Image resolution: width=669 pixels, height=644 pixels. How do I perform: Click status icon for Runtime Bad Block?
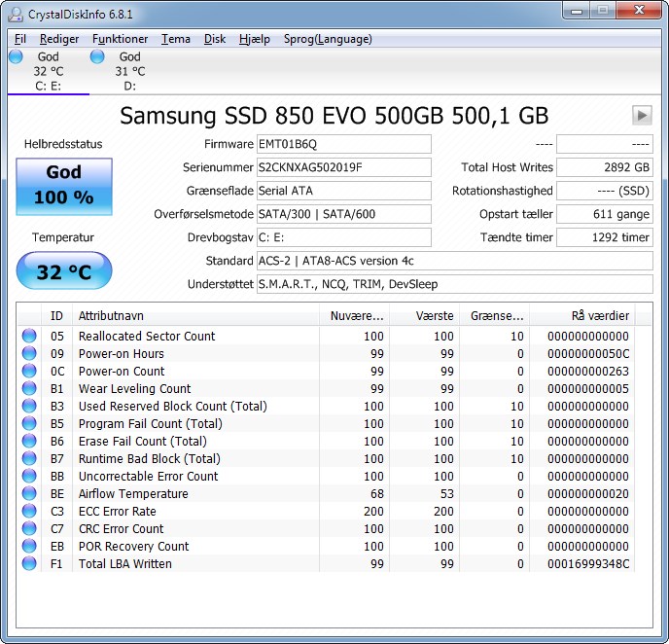pyautogui.click(x=29, y=458)
